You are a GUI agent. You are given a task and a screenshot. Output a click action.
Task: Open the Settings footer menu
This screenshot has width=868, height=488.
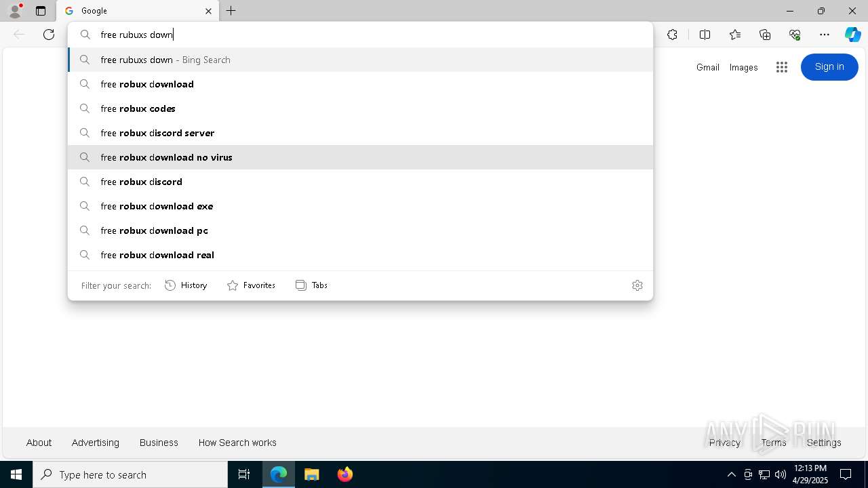pos(824,443)
